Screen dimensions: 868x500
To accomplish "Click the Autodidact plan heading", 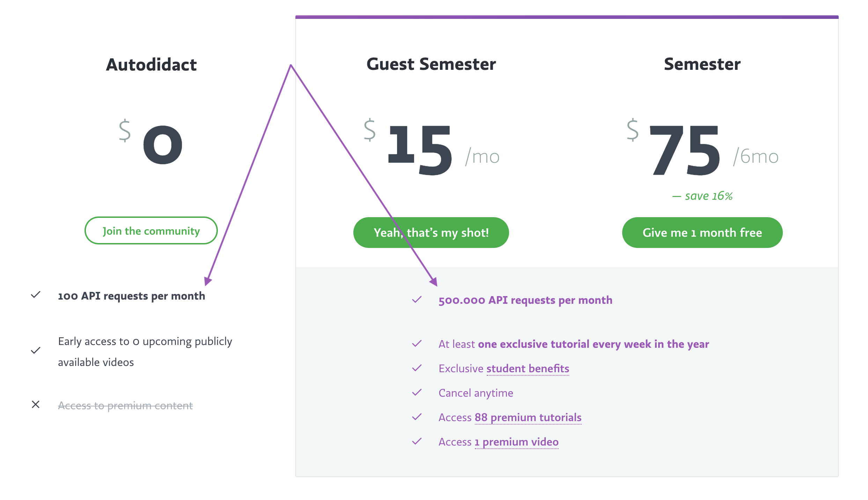I will click(x=151, y=65).
